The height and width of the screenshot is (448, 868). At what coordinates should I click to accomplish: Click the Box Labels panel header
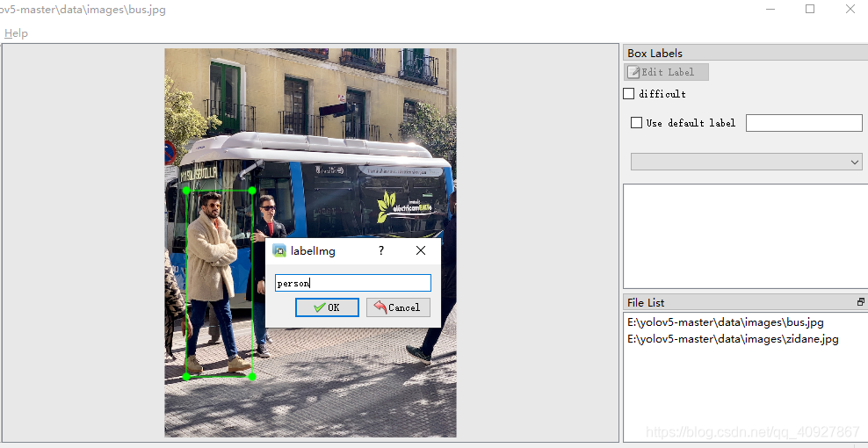click(x=745, y=54)
